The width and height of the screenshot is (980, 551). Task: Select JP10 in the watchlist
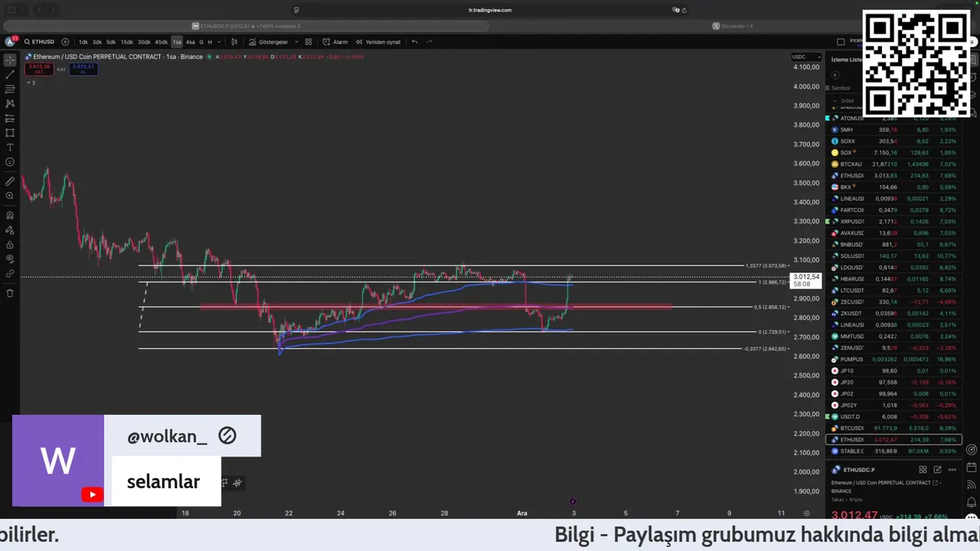click(893, 370)
